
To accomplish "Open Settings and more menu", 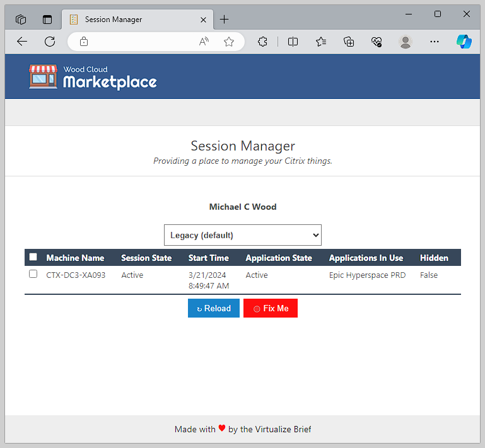I will coord(435,42).
